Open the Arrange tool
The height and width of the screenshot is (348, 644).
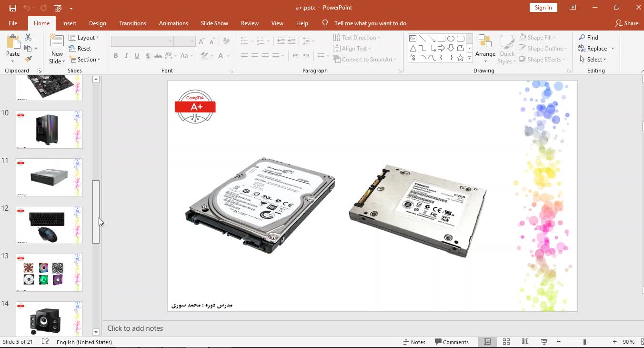point(485,49)
